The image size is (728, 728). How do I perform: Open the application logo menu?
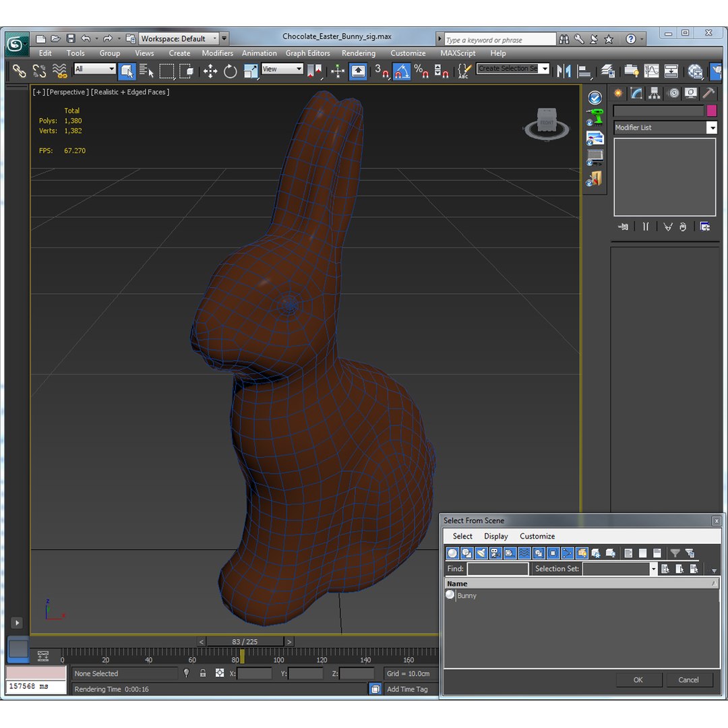[16, 44]
